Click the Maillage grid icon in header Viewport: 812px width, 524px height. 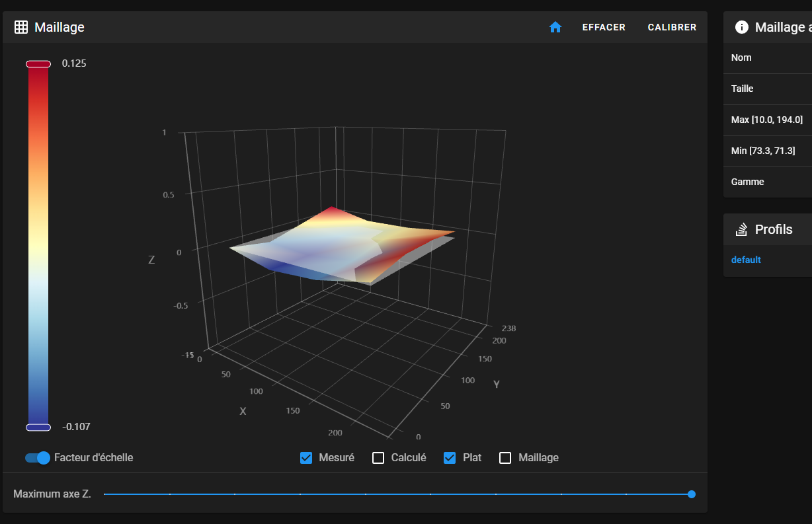21,27
